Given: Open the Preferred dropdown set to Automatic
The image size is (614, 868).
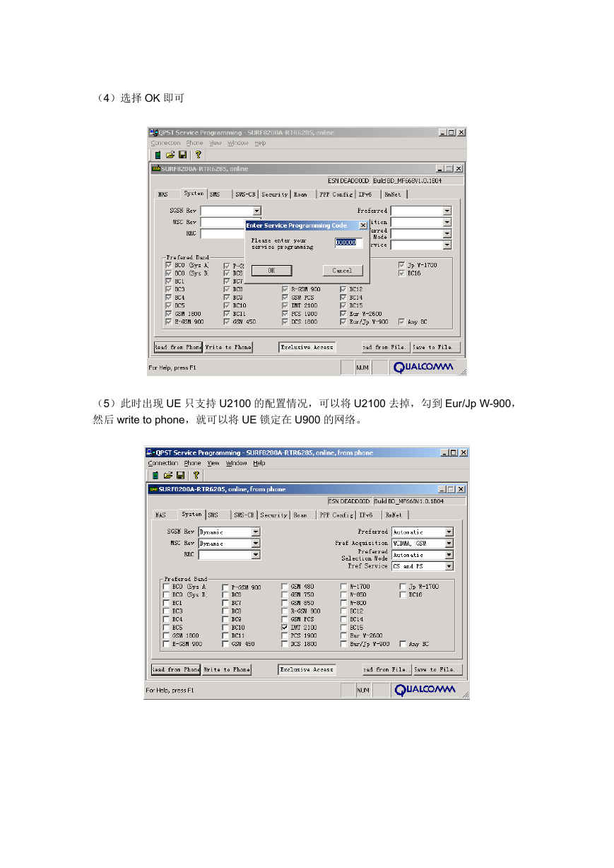Looking at the screenshot, I should tap(449, 532).
